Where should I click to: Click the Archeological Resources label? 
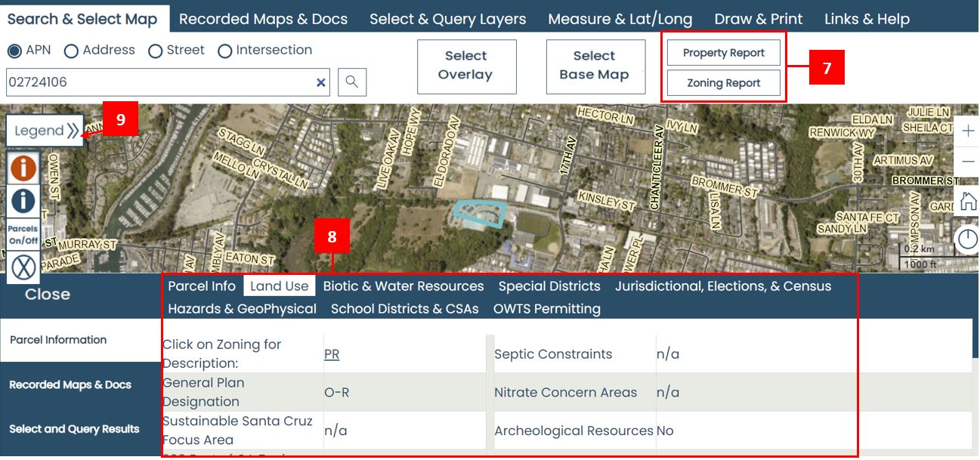[573, 431]
